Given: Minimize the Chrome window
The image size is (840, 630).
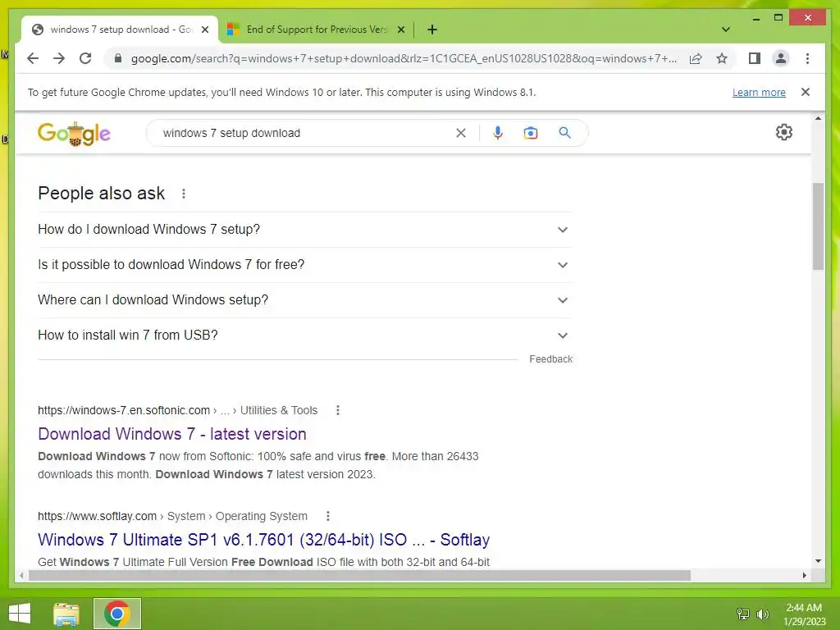Looking at the screenshot, I should click(x=756, y=18).
